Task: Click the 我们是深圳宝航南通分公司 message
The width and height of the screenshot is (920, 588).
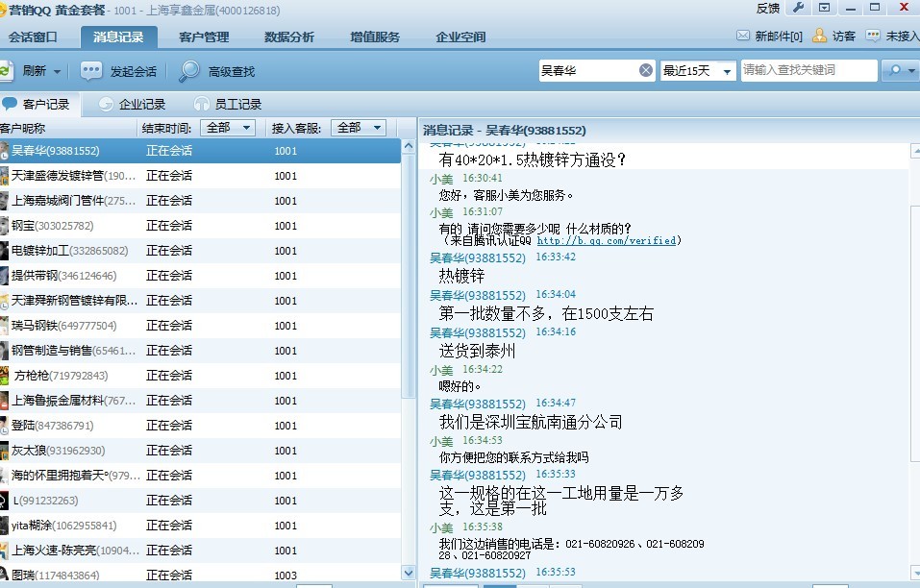Action: click(531, 422)
